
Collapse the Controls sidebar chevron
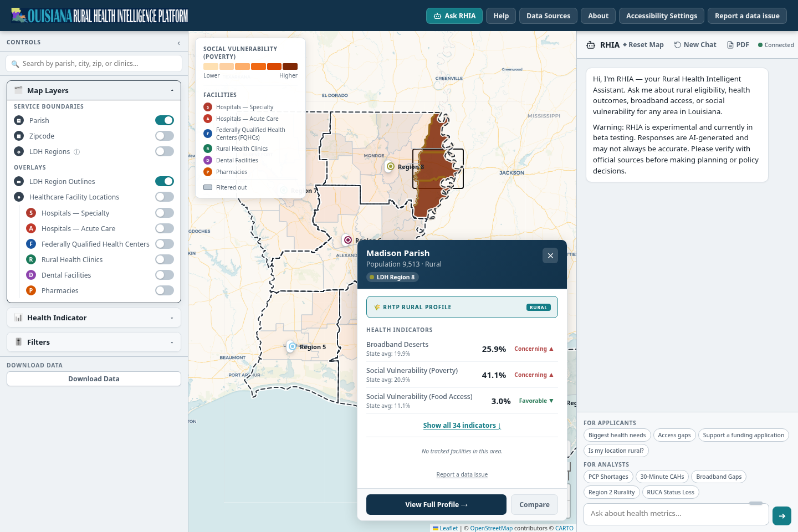tap(178, 43)
